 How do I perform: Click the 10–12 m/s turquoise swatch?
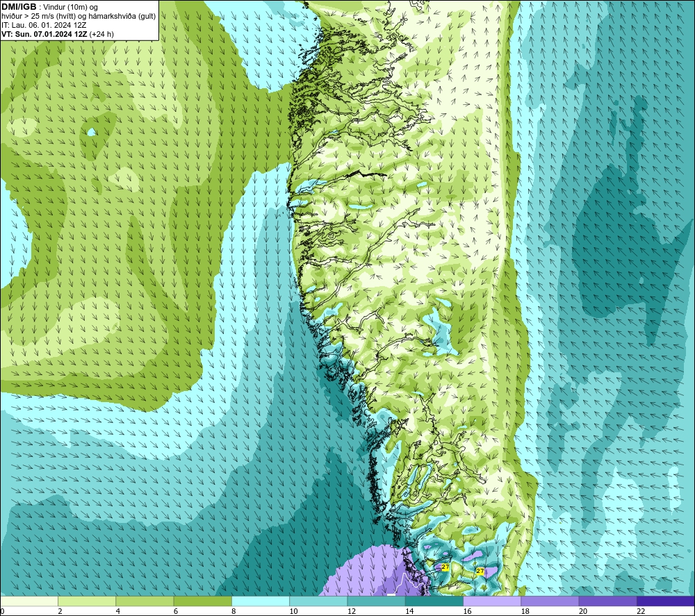click(x=318, y=601)
